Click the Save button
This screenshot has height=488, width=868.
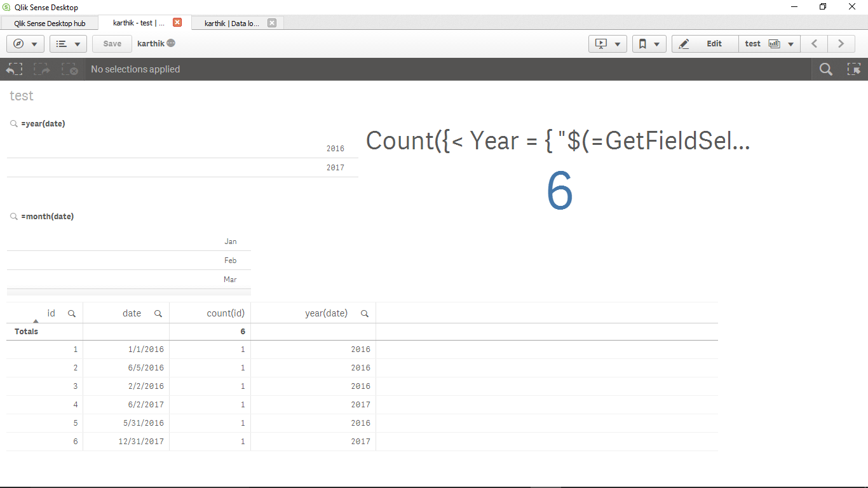click(112, 44)
